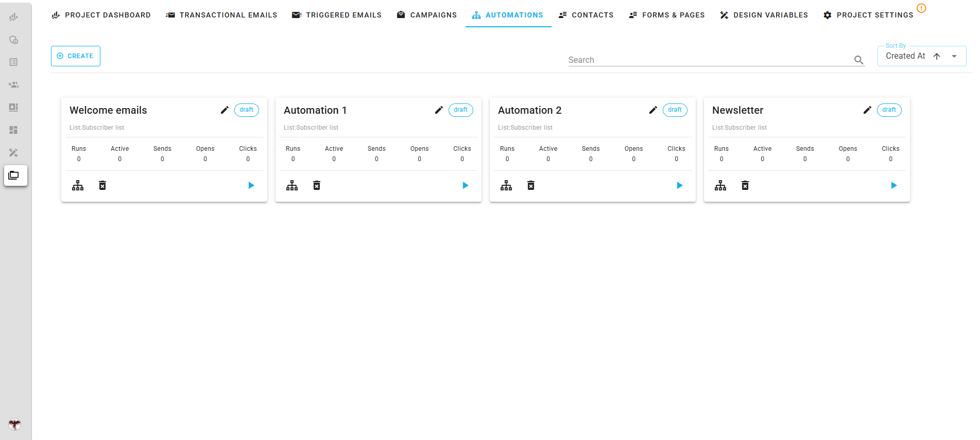Go to Project Dashboard tab
The width and height of the screenshot is (980, 440).
tap(101, 15)
